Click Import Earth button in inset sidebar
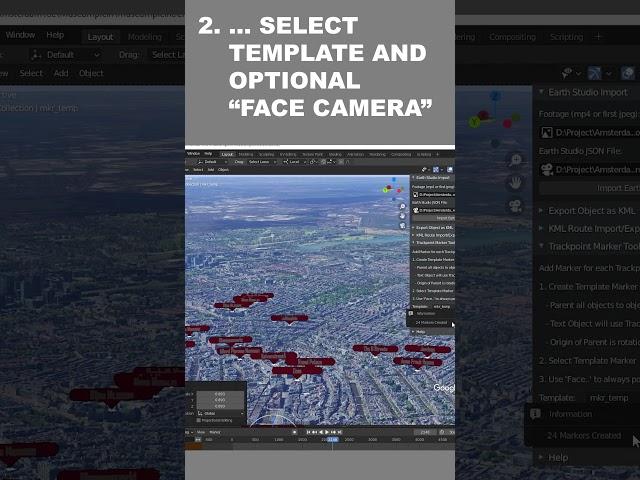Image resolution: width=640 pixels, height=480 pixels. coord(434,218)
